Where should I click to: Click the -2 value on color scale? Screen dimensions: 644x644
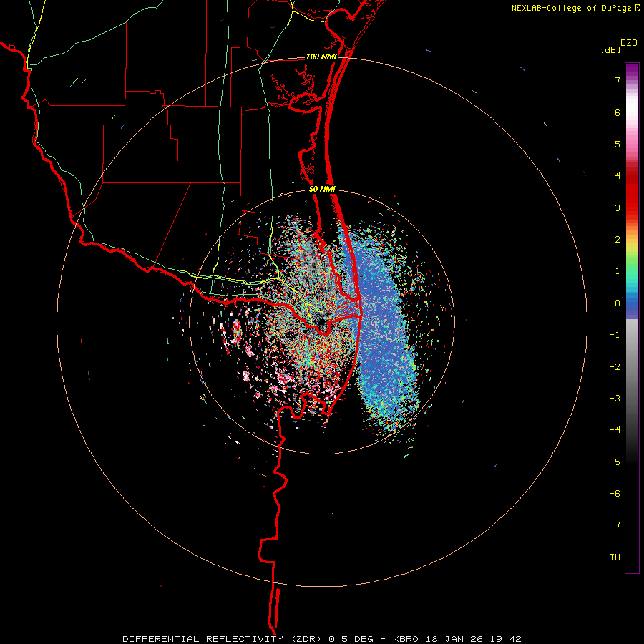[615, 367]
